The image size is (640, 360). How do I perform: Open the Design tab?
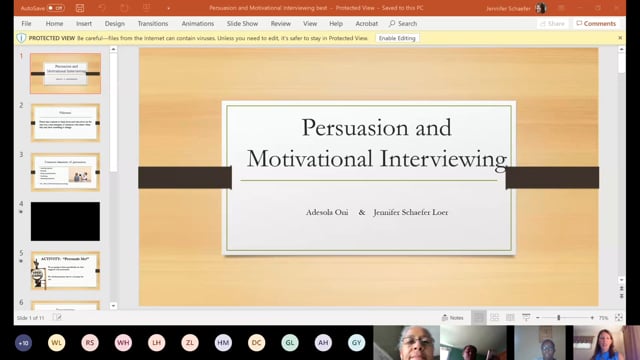115,24
